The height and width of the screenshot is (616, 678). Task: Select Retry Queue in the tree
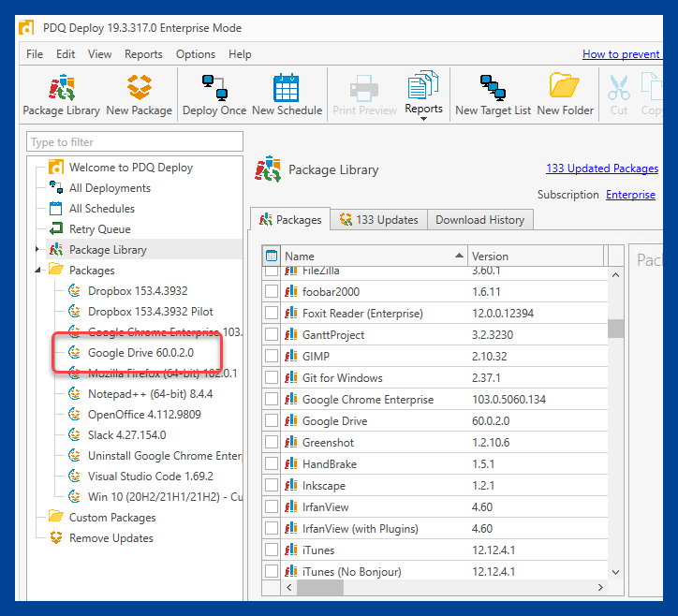click(99, 229)
